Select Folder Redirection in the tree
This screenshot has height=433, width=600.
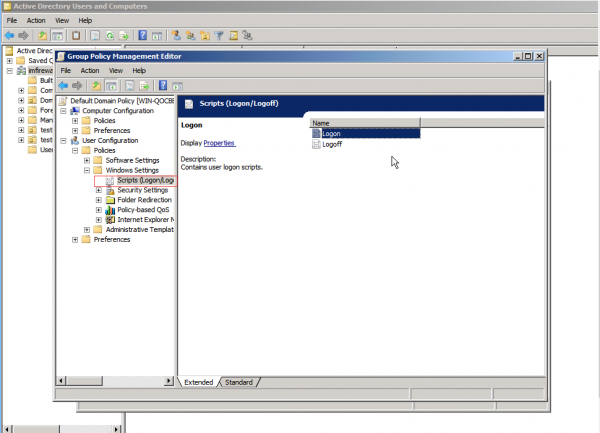(144, 200)
